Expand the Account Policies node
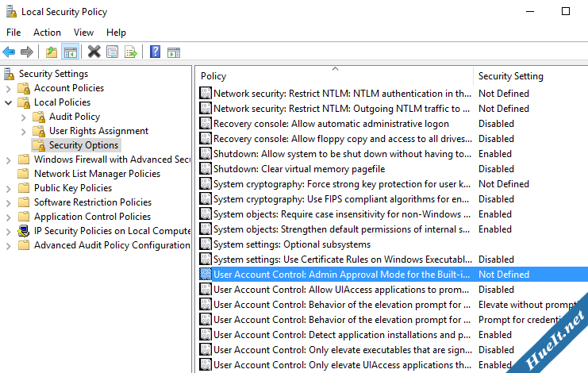Screen dimensions: 588x373 9,89
